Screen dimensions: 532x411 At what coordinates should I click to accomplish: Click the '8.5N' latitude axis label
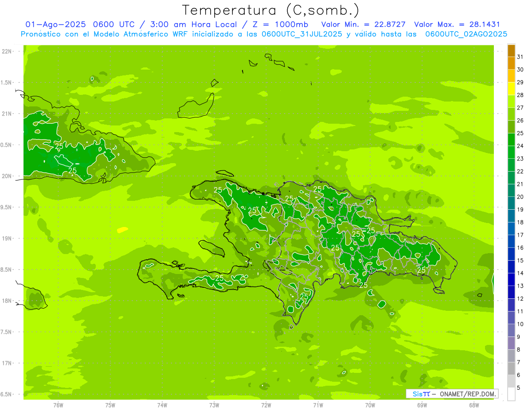click(x=7, y=270)
